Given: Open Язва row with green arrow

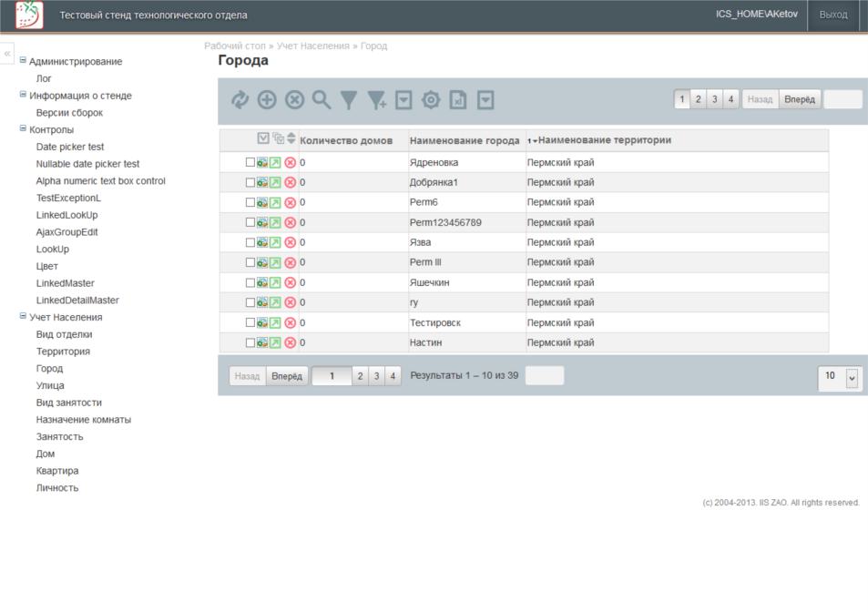Looking at the screenshot, I should 275,242.
